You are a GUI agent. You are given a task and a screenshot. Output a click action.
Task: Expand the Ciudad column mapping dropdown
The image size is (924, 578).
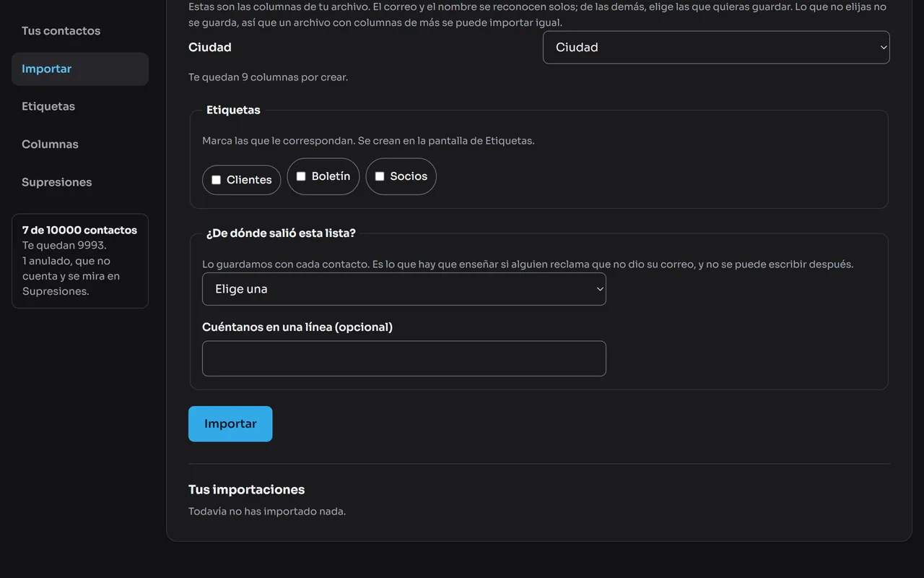tap(716, 47)
